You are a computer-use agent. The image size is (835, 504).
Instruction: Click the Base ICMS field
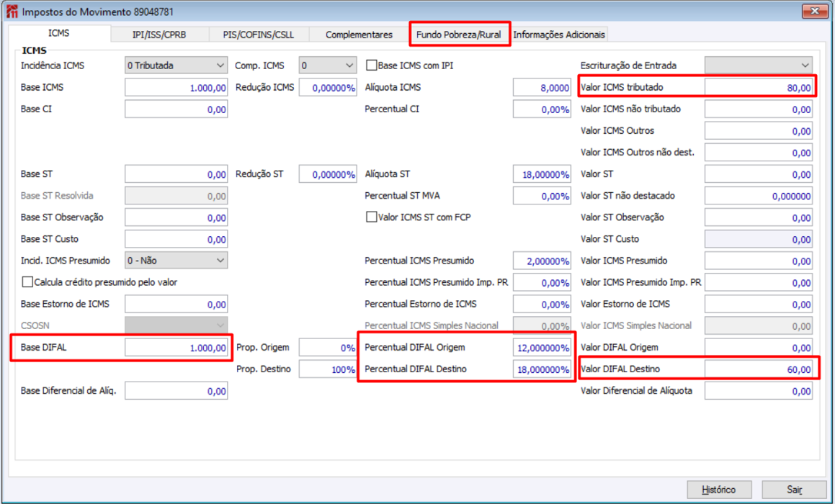[x=177, y=87]
